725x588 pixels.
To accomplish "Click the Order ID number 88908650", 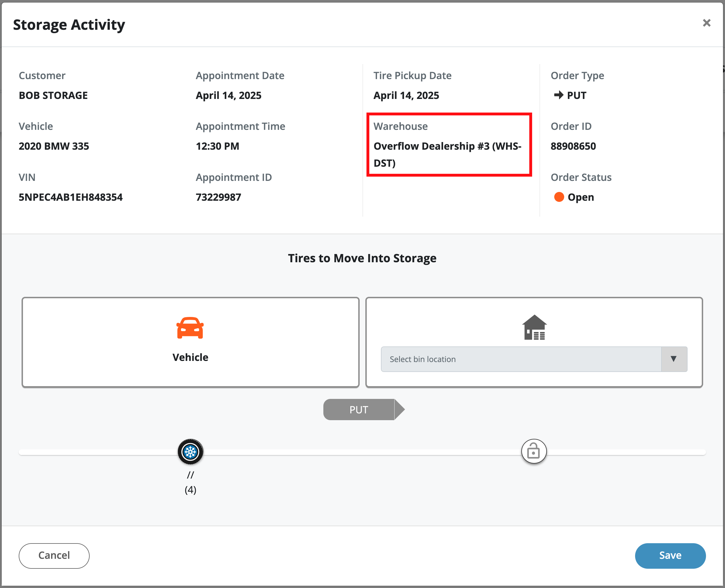I will (x=573, y=146).
